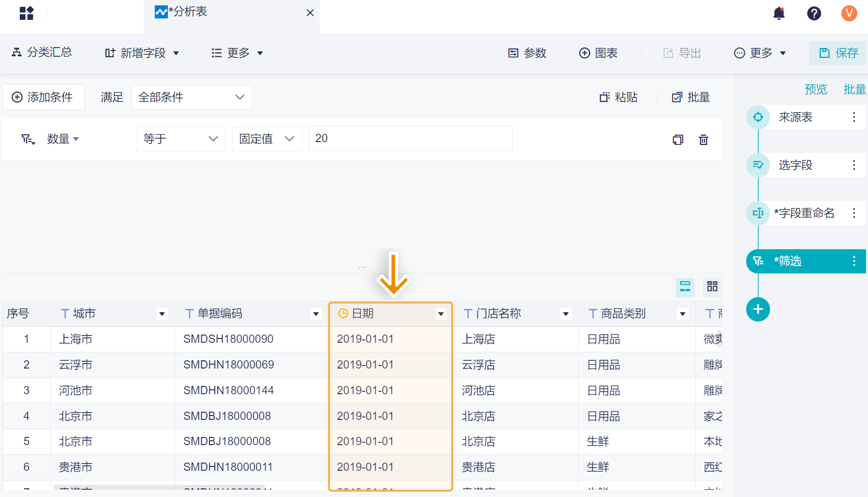Click the 商品类别 column type icon
Viewport: 868px width, 497px height.
[593, 314]
